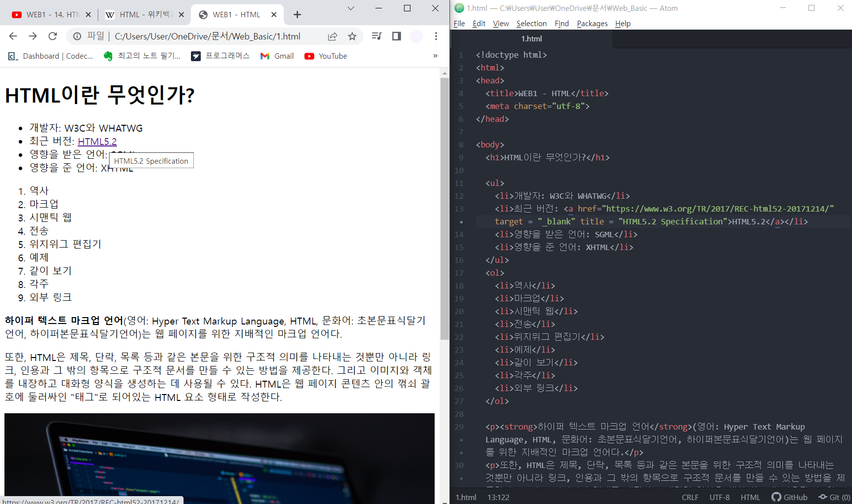This screenshot has width=852, height=504.
Task: Open the media control icon in Chrome toolbar
Action: coord(377,36)
